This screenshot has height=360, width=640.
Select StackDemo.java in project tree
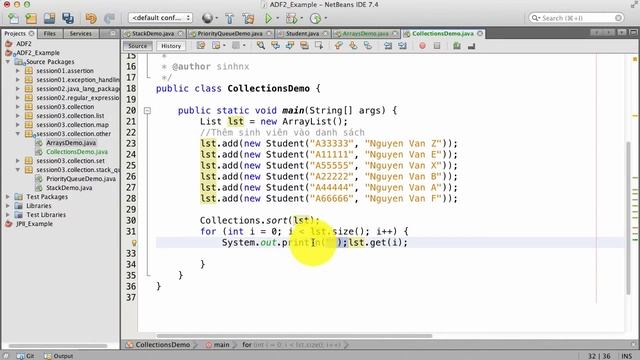pos(69,188)
